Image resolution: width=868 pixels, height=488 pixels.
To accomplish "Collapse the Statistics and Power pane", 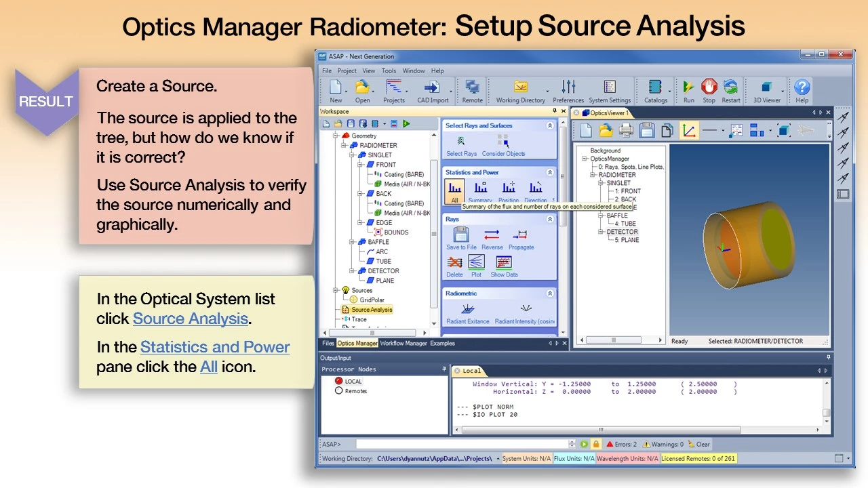I will pyautogui.click(x=550, y=172).
